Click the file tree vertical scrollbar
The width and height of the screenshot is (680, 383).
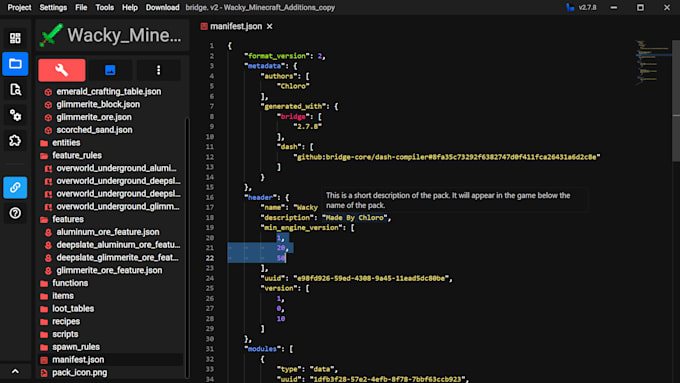point(187,247)
